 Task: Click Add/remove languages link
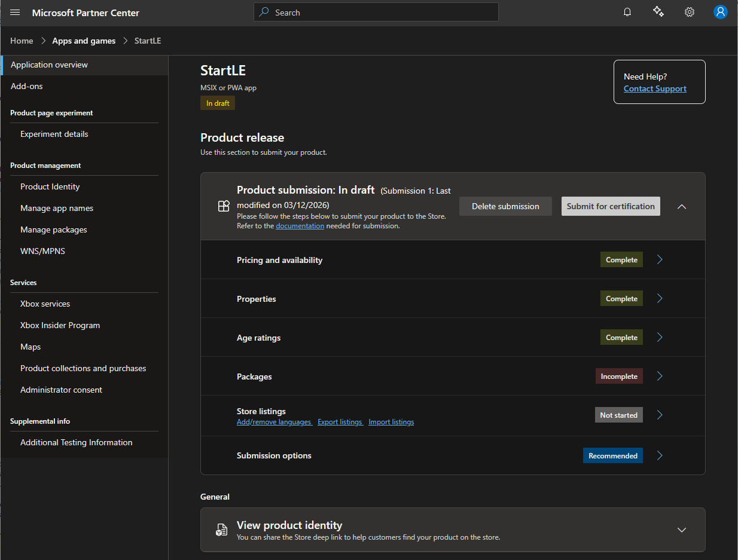pyautogui.click(x=275, y=422)
